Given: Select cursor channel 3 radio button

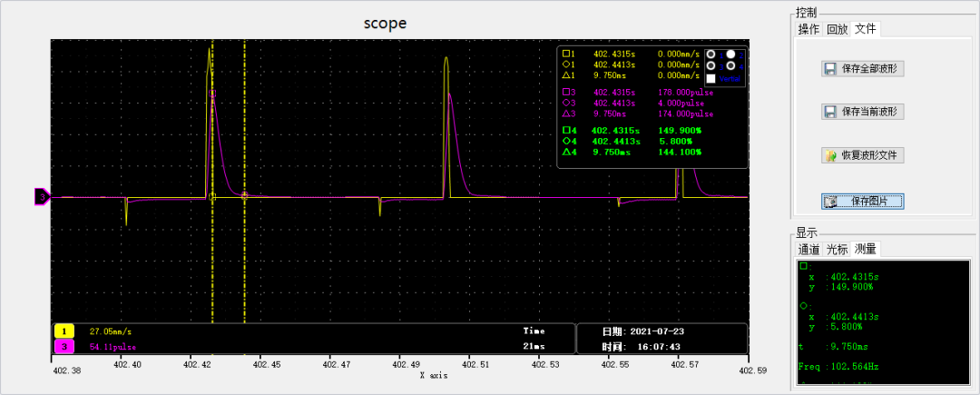Looking at the screenshot, I should click(711, 66).
